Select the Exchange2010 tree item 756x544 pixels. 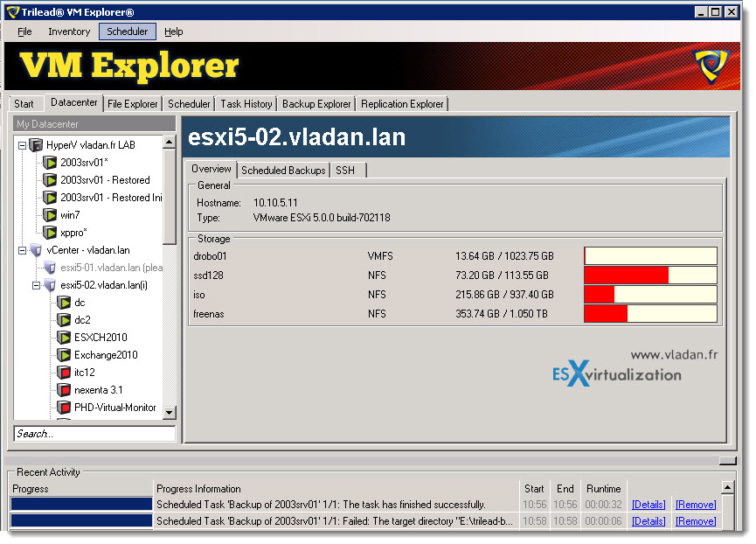pyautogui.click(x=106, y=355)
